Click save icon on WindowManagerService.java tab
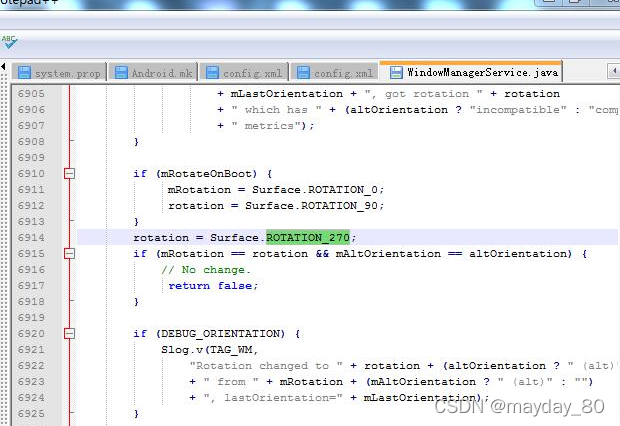This screenshot has width=620, height=426. click(x=396, y=72)
